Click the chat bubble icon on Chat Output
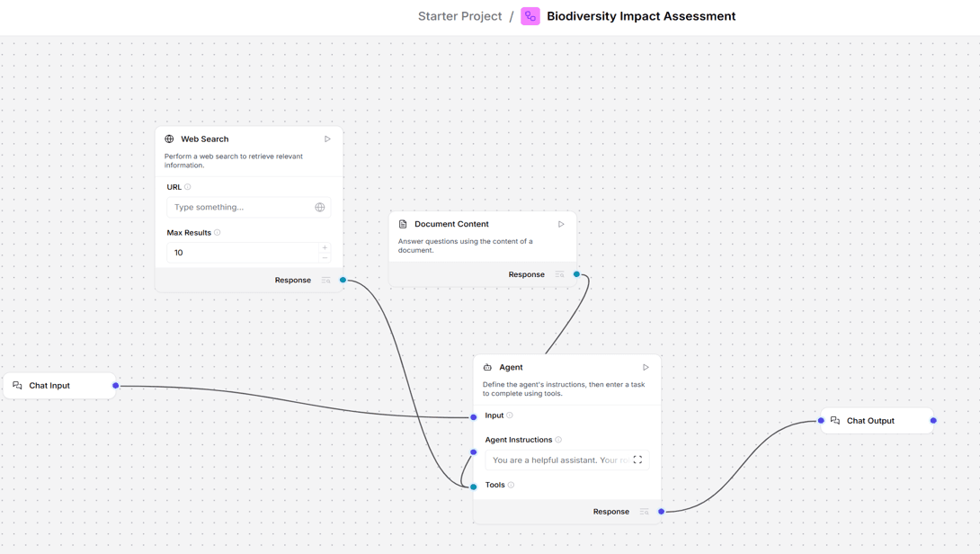Image resolution: width=980 pixels, height=554 pixels. [x=834, y=420]
